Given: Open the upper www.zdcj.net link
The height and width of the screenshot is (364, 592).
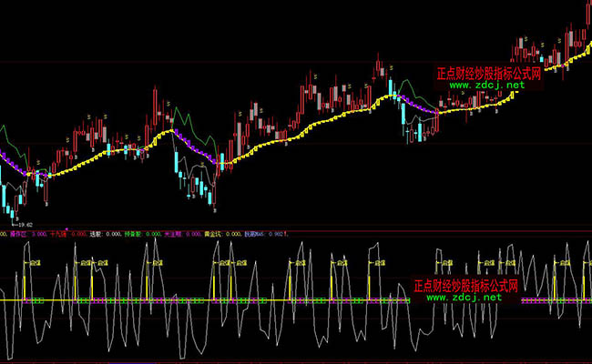Looking at the screenshot, I should point(485,86).
